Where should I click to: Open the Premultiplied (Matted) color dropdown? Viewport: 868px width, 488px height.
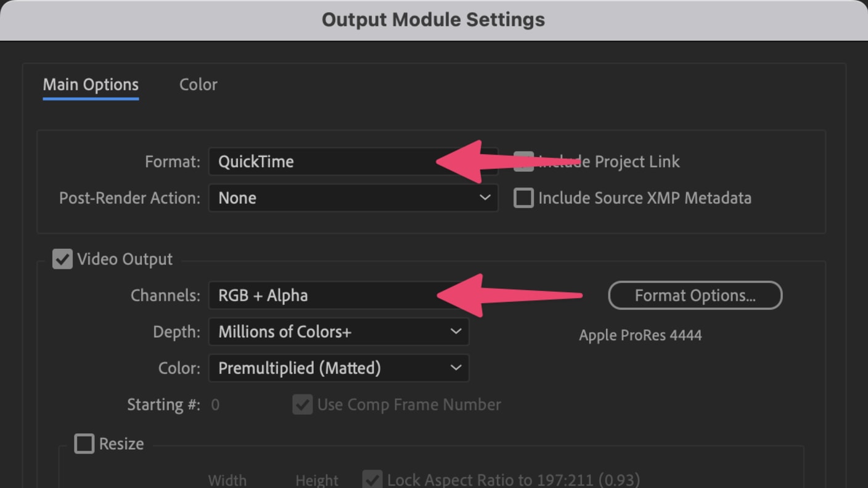tap(338, 368)
